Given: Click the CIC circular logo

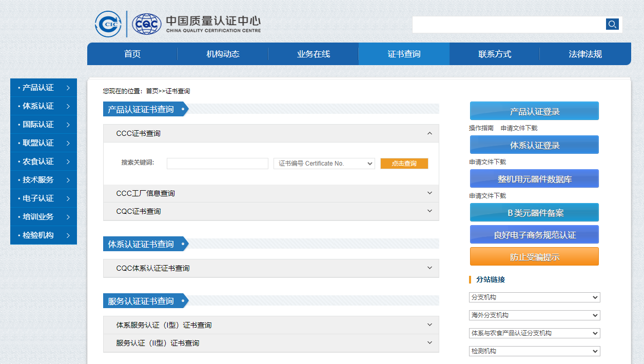Looking at the screenshot, I should click(x=108, y=24).
